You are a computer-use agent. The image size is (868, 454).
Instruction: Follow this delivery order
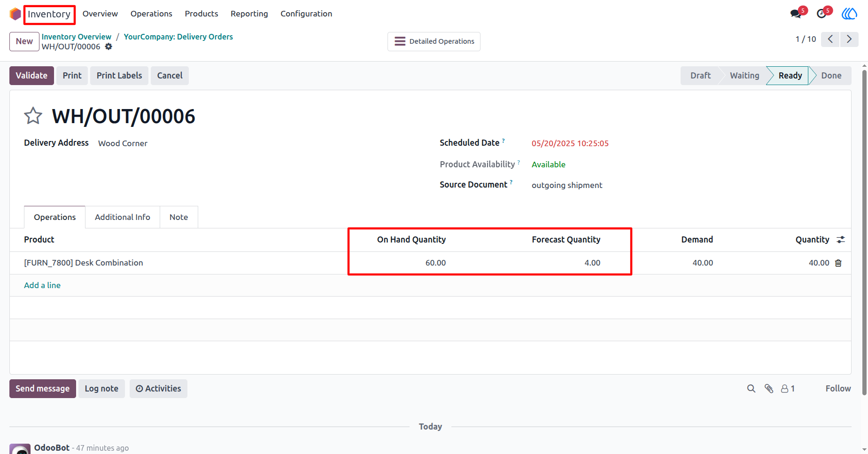pos(838,389)
